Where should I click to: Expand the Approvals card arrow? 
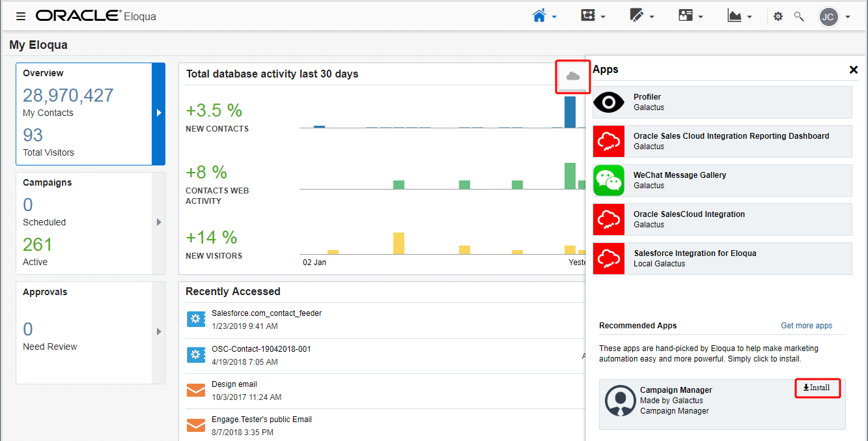coord(158,332)
